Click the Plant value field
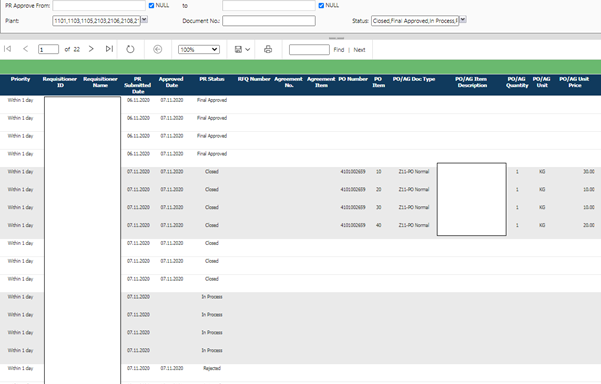Viewport: 601px width, 384px height. 96,21
